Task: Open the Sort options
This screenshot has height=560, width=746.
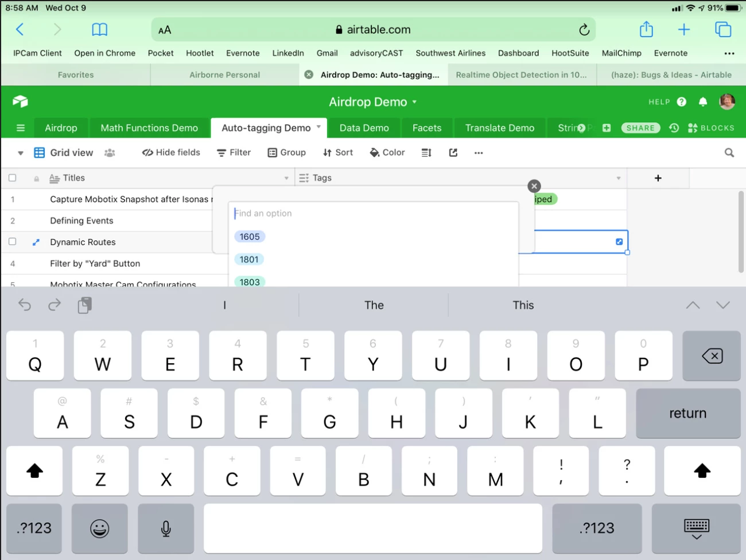Action: point(338,153)
